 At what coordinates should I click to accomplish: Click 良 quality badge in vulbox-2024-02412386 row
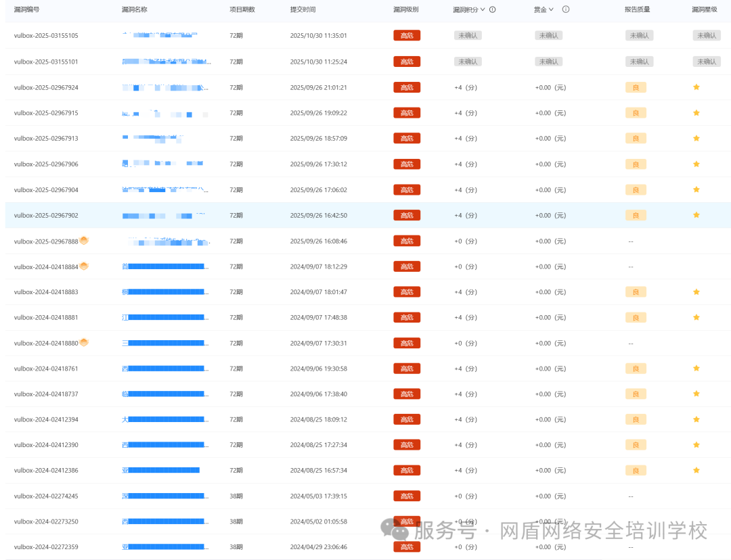(x=636, y=471)
